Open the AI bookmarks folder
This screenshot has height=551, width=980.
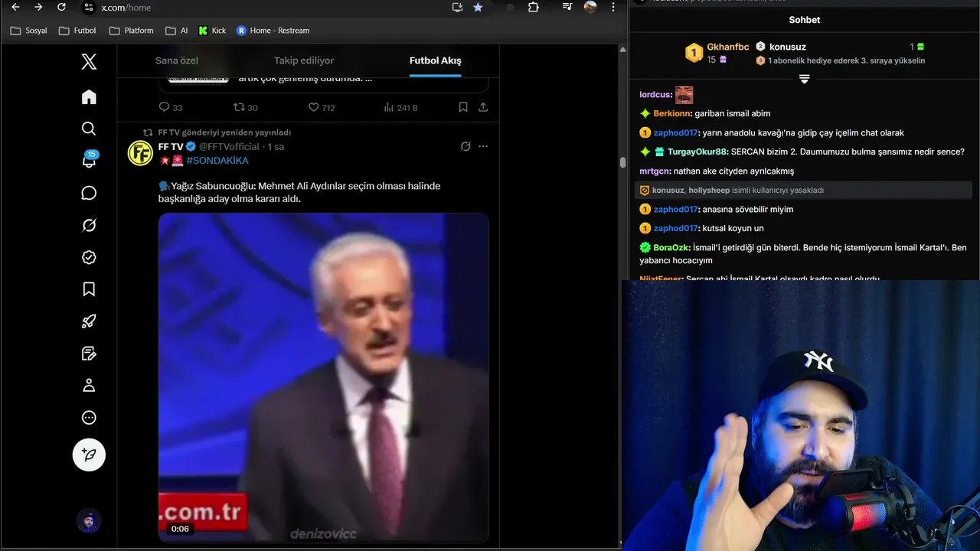coord(177,31)
